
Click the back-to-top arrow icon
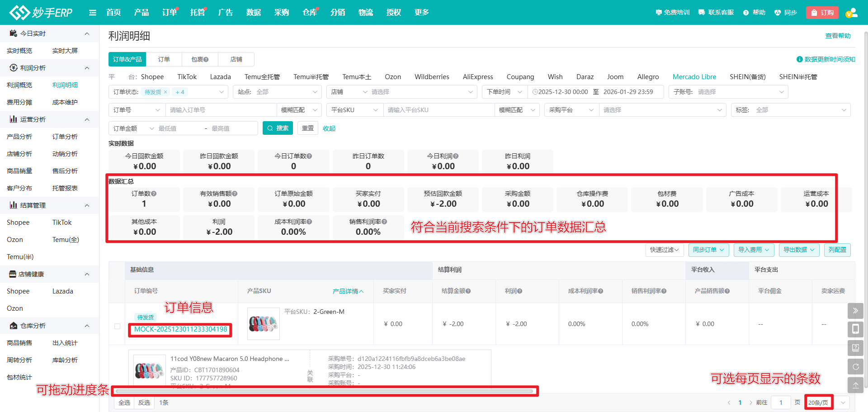coord(855,385)
